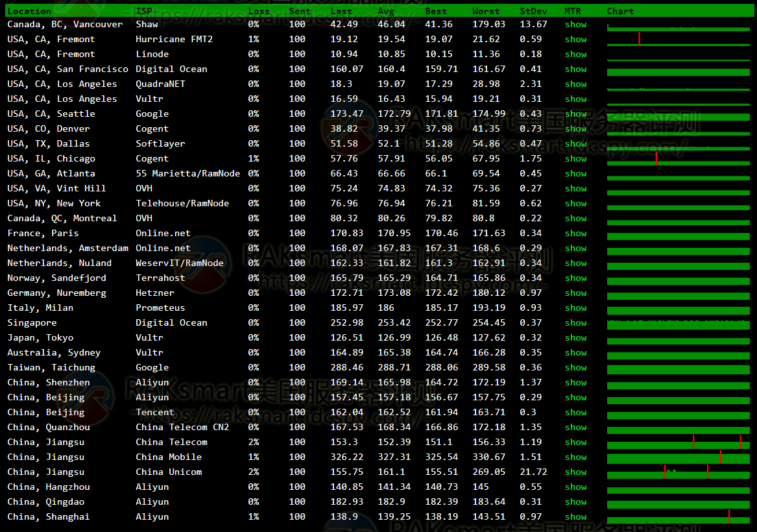Click show for Los Angeles QuadraNET
Viewport: 757px width, 532px height.
575,84
